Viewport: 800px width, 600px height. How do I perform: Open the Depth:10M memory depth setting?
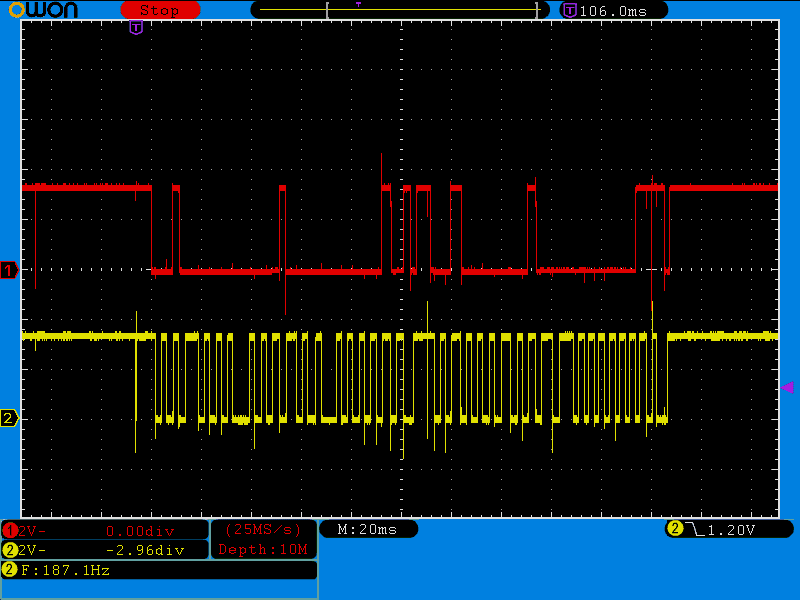263,549
